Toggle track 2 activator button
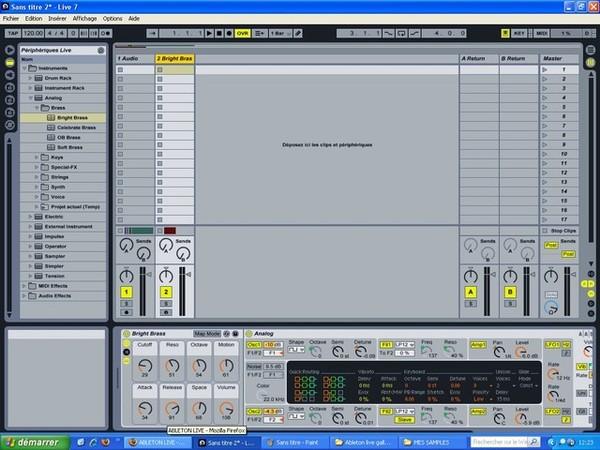The image size is (600, 450). pyautogui.click(x=166, y=292)
